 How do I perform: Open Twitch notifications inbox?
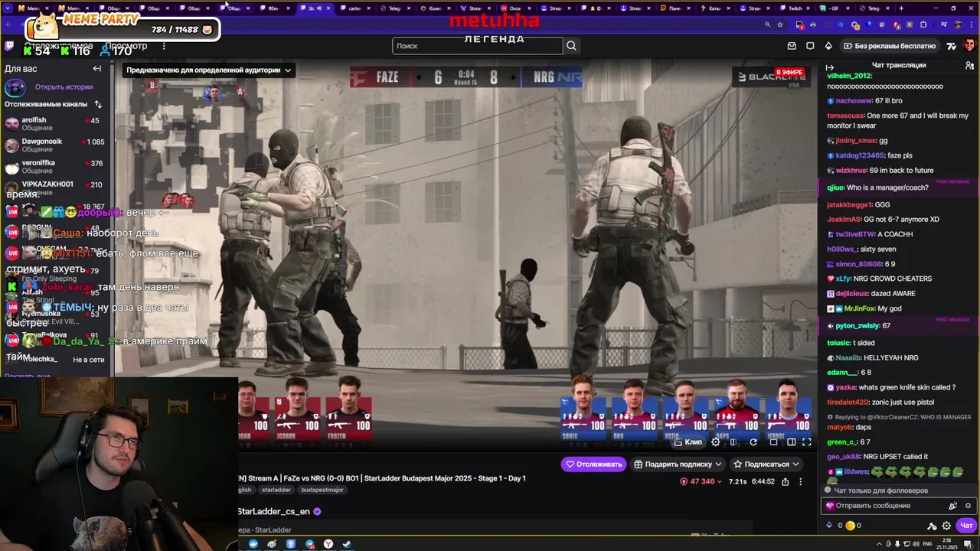tap(792, 46)
